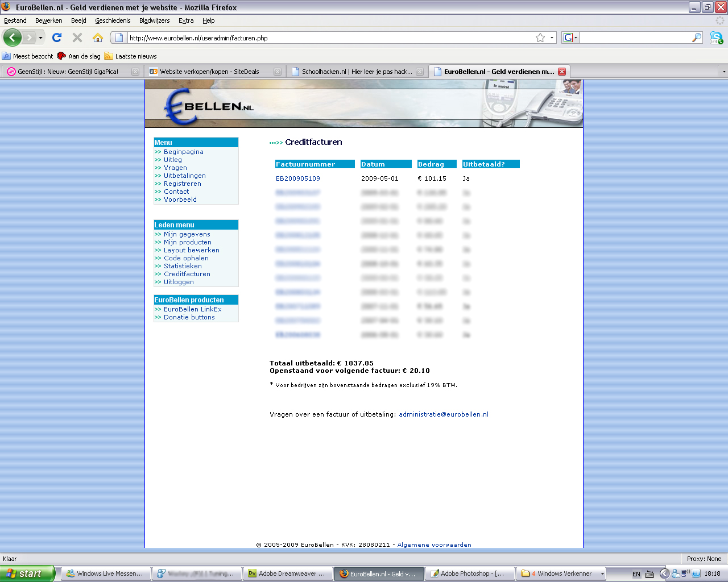Open EuroBellen LinkEx product
This screenshot has height=582, width=728.
(x=193, y=309)
